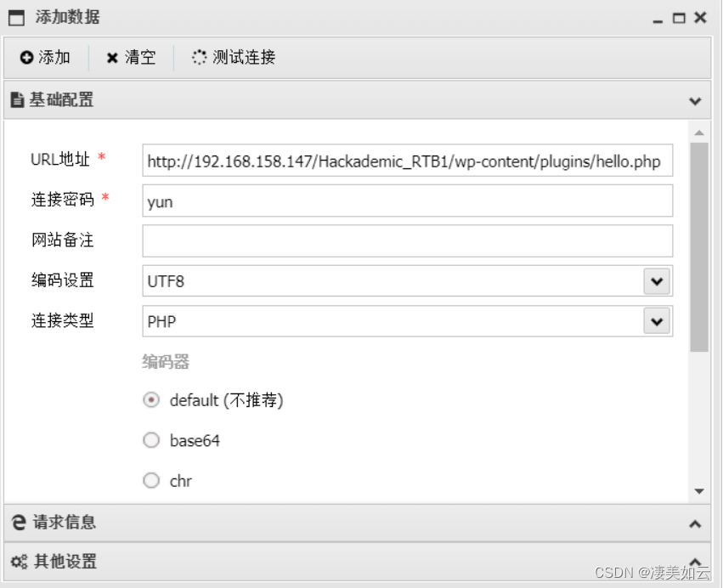This screenshot has width=723, height=588.
Task: Expand the 请求信息 section
Action: coord(697,523)
